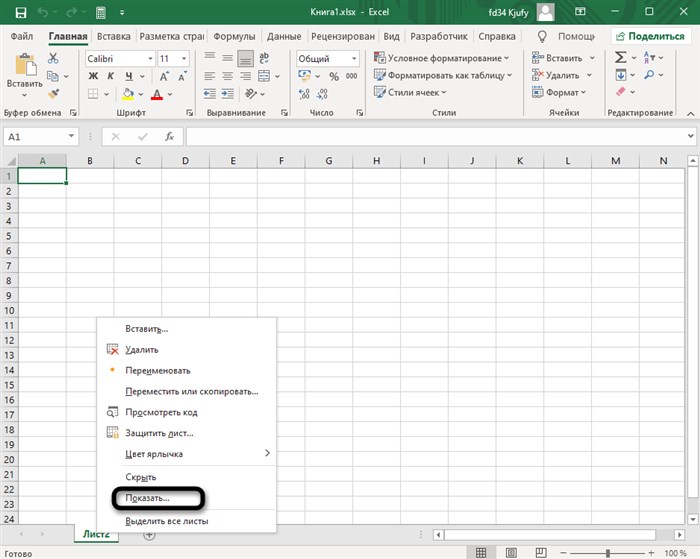The height and width of the screenshot is (559, 700).
Task: Open the fill color bucket swatch
Action: point(128,94)
